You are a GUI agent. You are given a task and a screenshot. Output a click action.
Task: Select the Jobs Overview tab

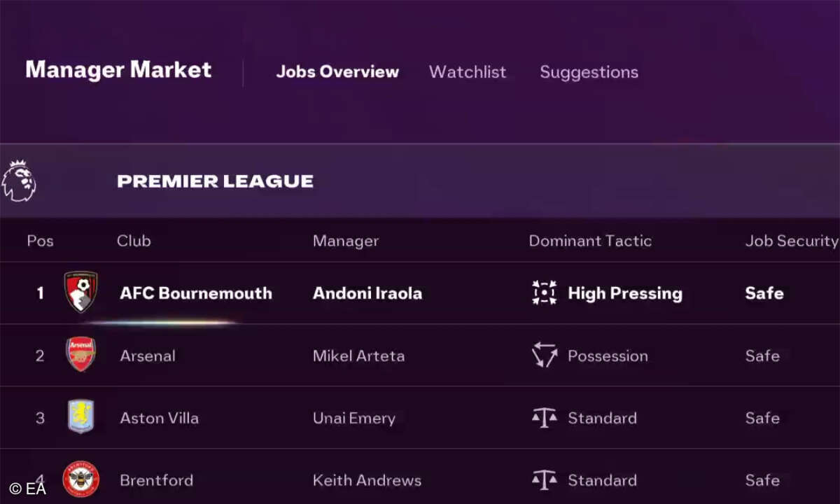click(337, 72)
